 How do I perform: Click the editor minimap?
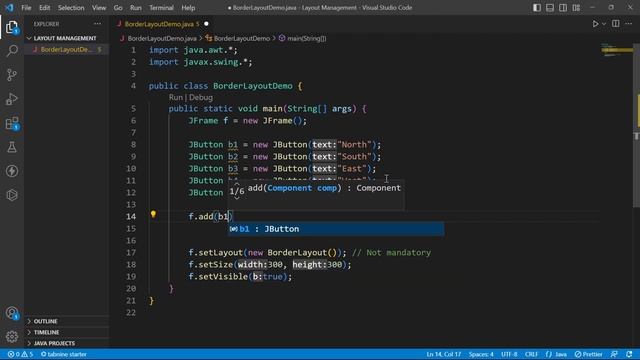click(617, 50)
